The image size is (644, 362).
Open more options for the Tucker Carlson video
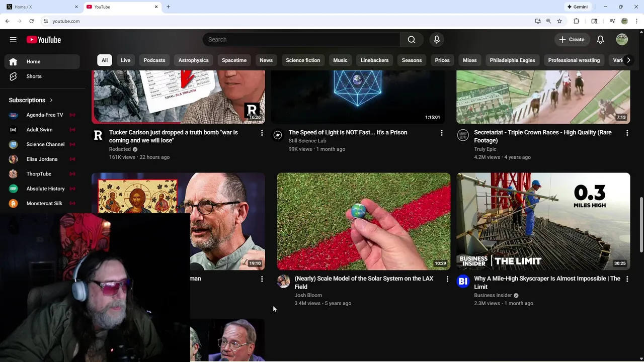click(262, 133)
